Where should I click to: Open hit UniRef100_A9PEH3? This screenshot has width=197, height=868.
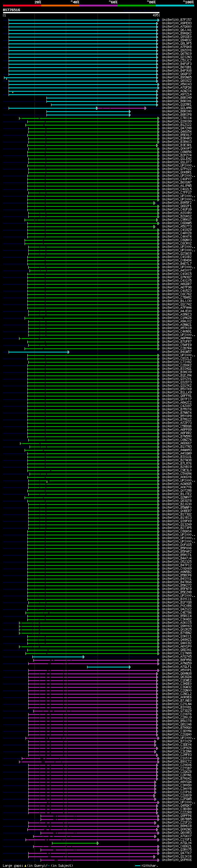(x=176, y=23)
